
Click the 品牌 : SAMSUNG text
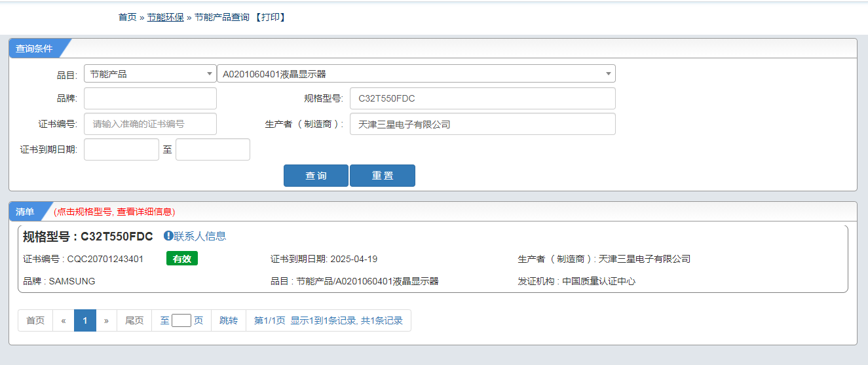[x=59, y=281]
